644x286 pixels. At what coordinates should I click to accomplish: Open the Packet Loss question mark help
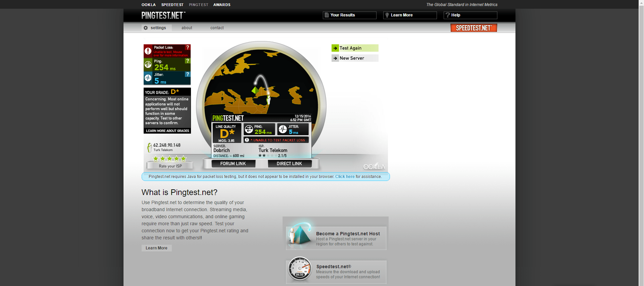point(188,47)
